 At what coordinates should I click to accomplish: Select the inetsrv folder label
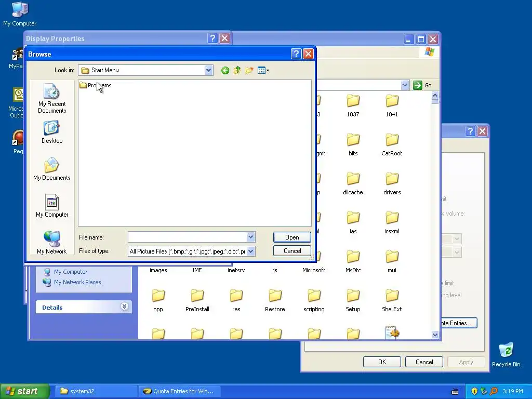point(236,270)
